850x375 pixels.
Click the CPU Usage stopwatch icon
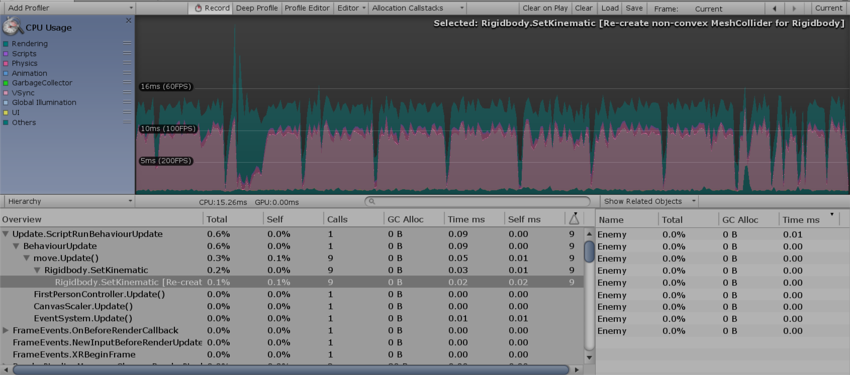12,27
